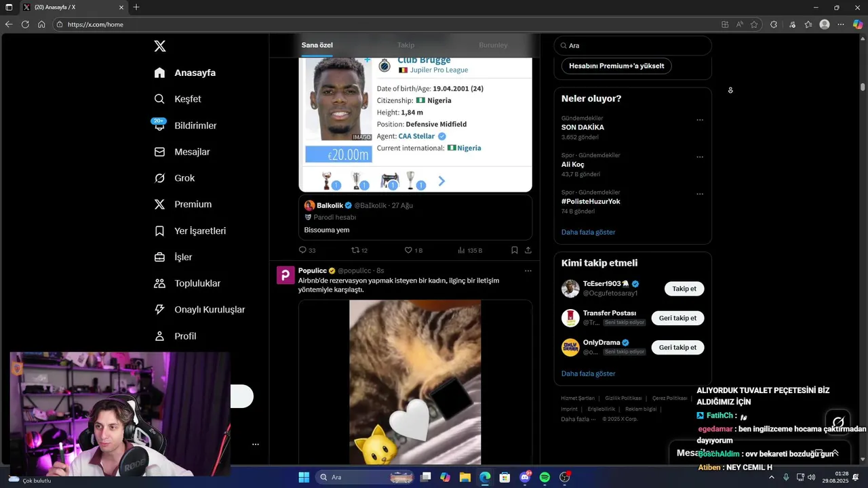Image resolution: width=868 pixels, height=488 pixels.
Task: Switch to Sana özel tab
Action: click(317, 45)
